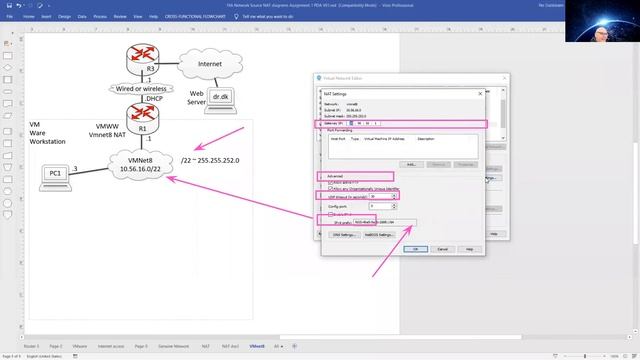Click the presentation mode icon in status bar

point(555,356)
